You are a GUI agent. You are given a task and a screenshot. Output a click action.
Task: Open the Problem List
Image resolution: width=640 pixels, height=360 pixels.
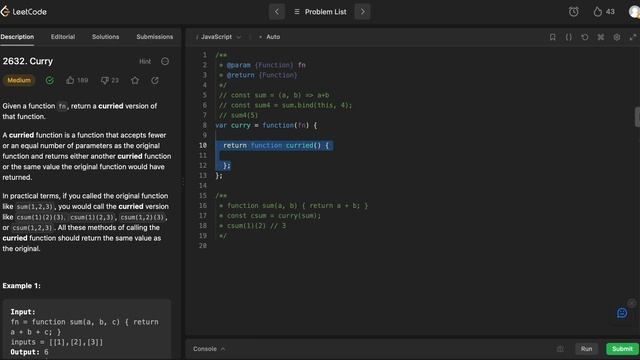320,12
